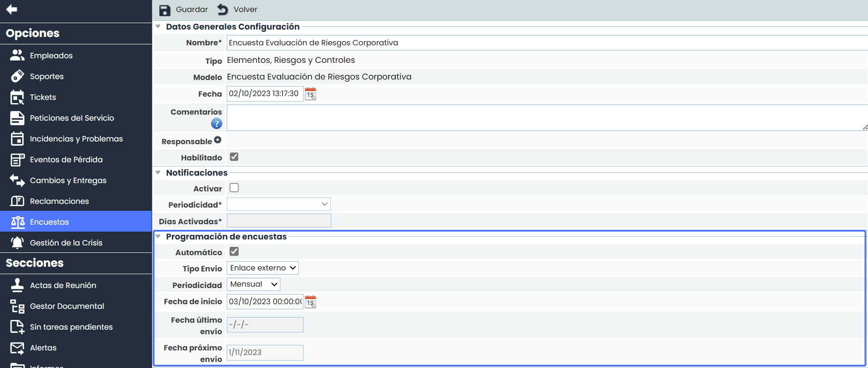Click the Tickets icon in sidebar
The width and height of the screenshot is (868, 368).
17,97
